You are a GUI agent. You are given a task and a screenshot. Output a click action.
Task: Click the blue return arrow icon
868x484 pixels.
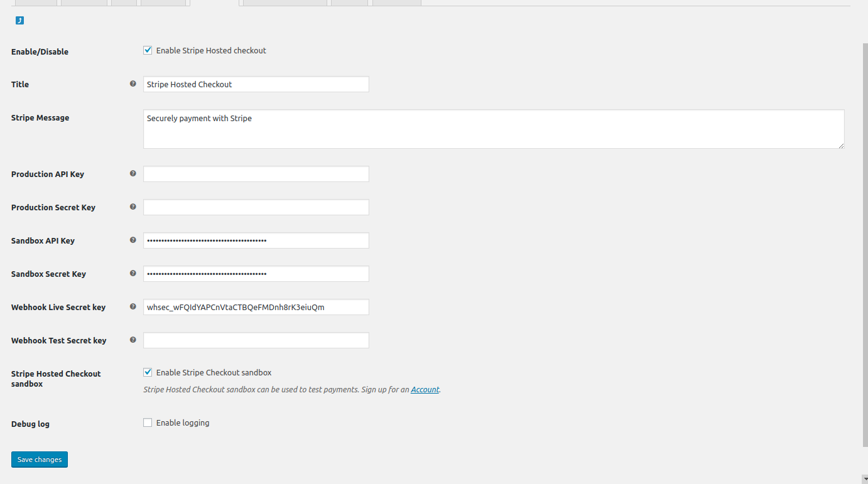tap(19, 21)
